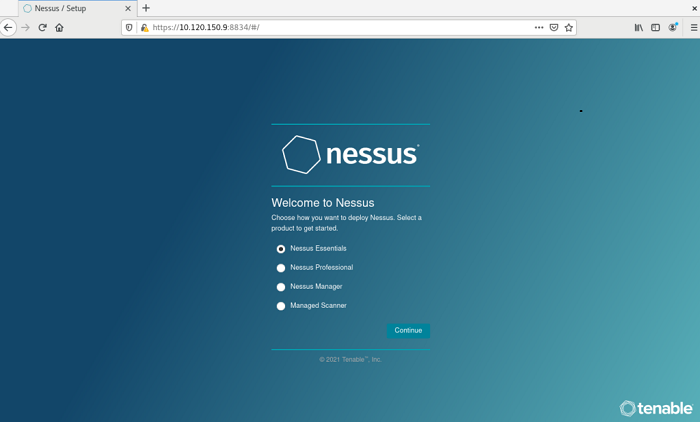The width and height of the screenshot is (700, 422).
Task: Reload the current Nessus page
Action: 42,28
